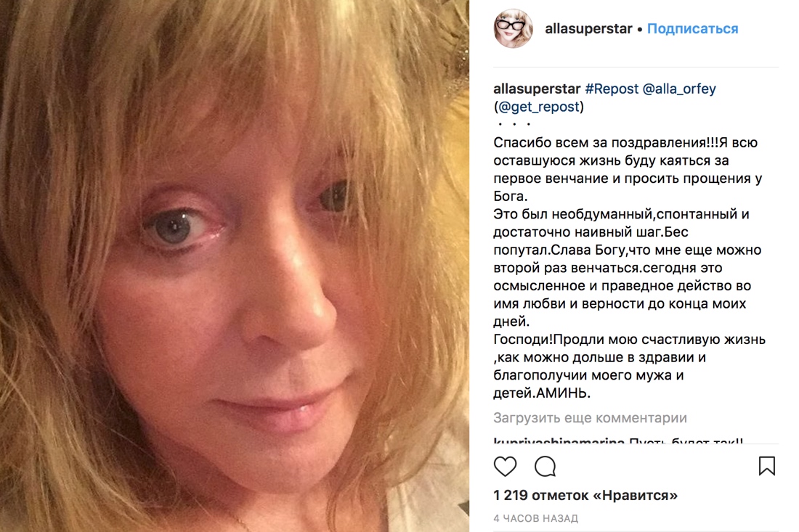Screen dimensions: 799x532
Task: Save the post with bookmark icon
Action: (767, 466)
